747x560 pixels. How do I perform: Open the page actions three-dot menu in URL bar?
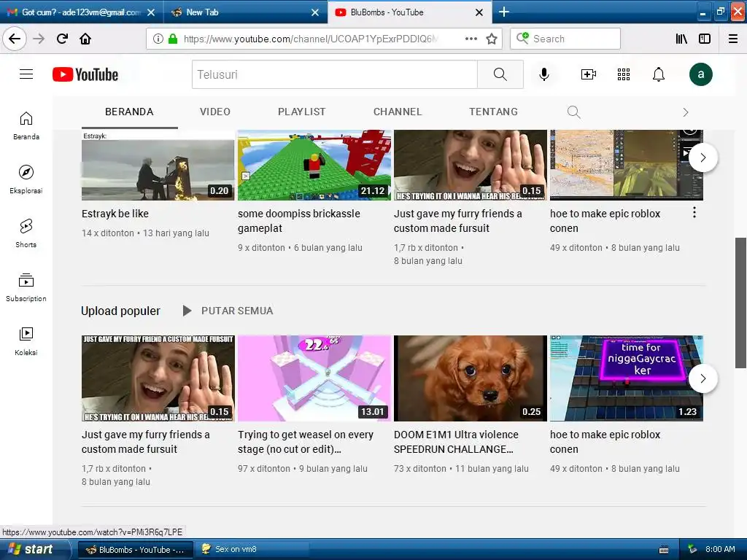click(471, 39)
